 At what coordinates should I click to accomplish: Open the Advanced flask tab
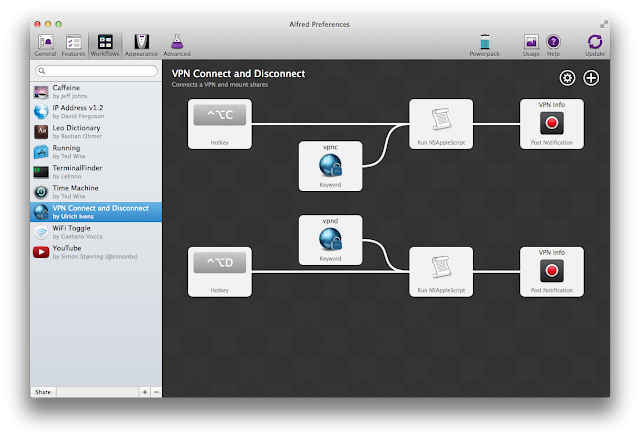pos(177,45)
